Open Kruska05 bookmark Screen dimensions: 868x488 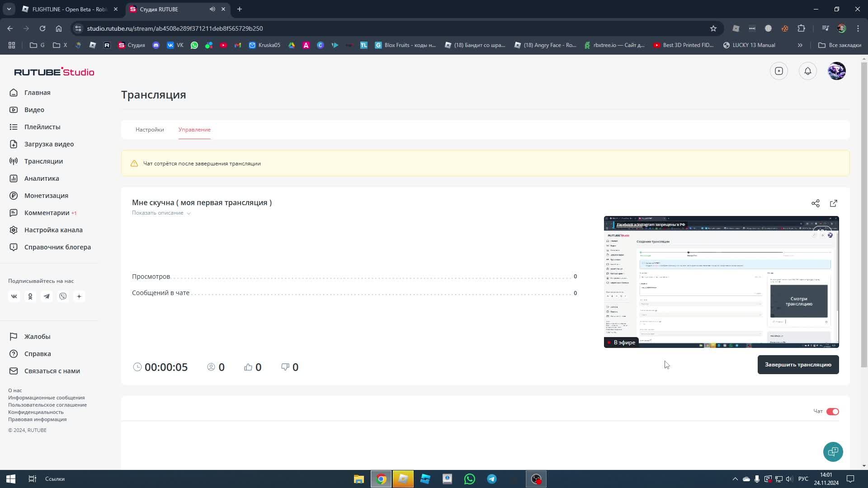pos(265,45)
